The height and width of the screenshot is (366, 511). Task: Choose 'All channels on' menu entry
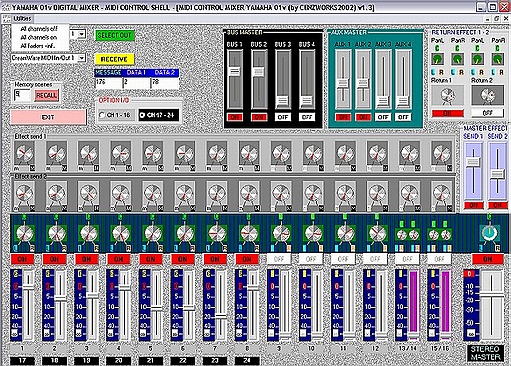(39, 37)
